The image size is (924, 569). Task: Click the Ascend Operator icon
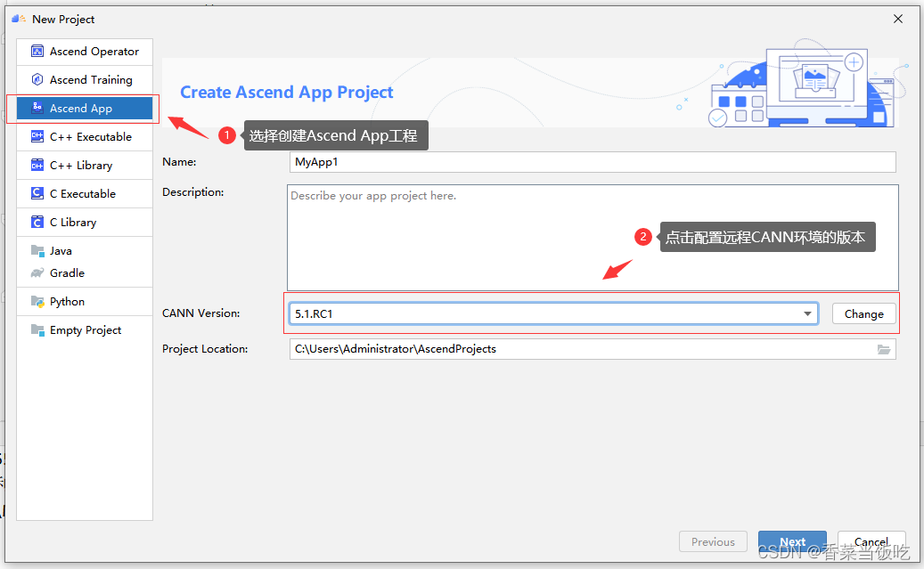tap(37, 52)
